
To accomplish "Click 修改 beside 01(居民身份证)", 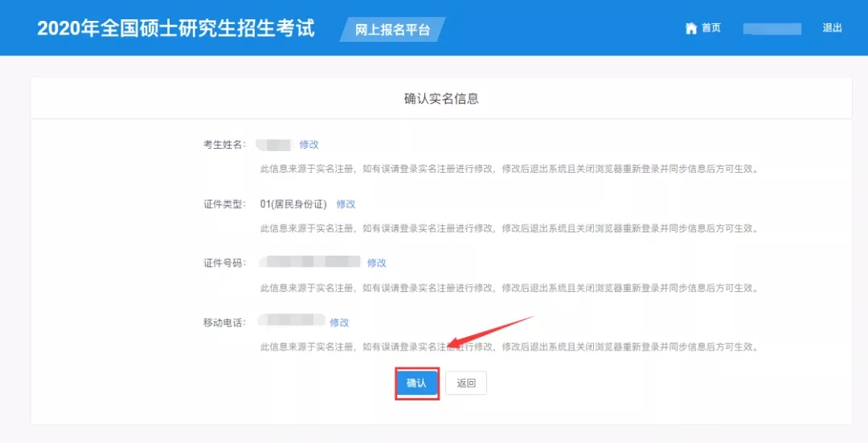I will click(346, 204).
